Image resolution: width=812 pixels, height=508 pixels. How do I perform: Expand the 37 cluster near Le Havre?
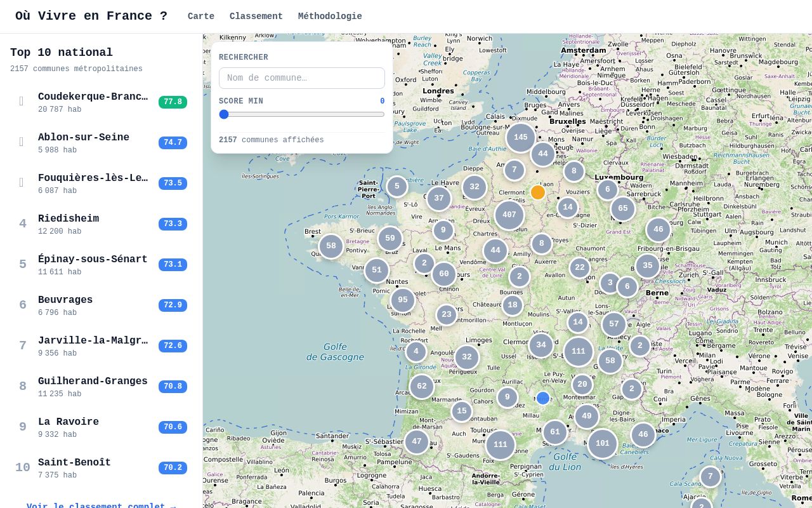[x=439, y=199]
